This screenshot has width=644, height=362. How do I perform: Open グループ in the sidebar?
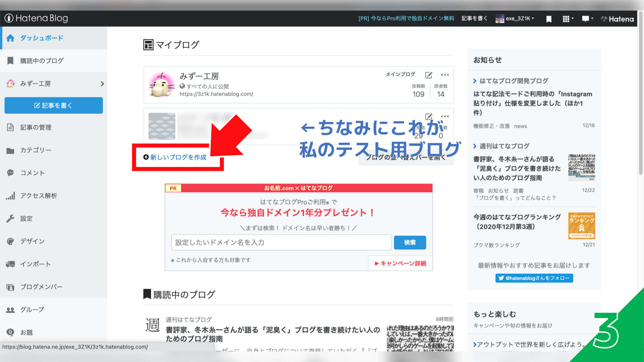[54, 310]
